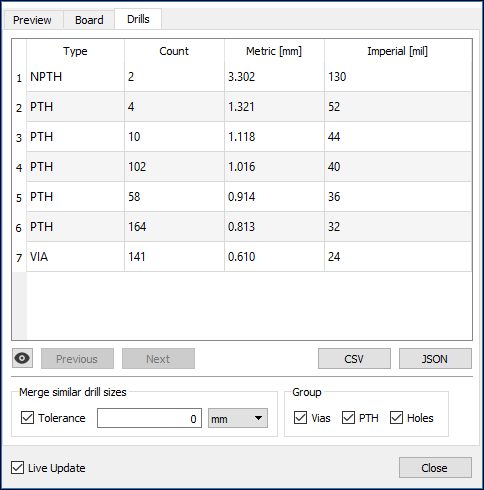
Task: Click PTH type cell in row 6
Action: (x=75, y=227)
